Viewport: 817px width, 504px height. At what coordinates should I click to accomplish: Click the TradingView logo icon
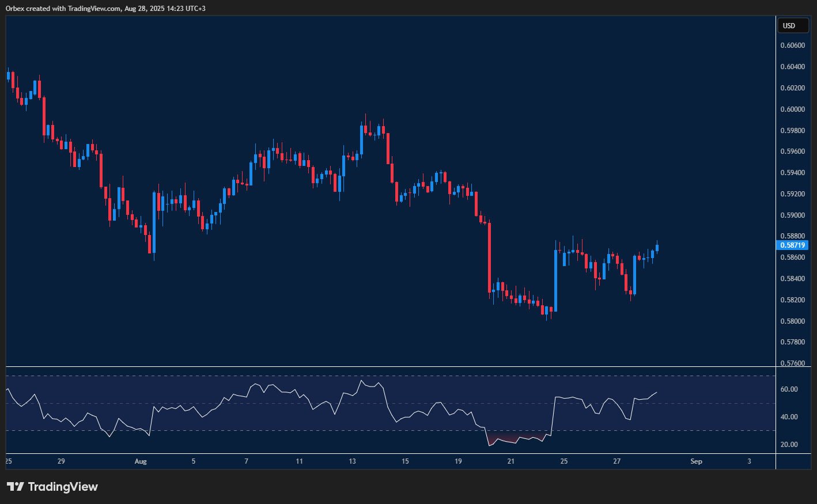click(14, 487)
